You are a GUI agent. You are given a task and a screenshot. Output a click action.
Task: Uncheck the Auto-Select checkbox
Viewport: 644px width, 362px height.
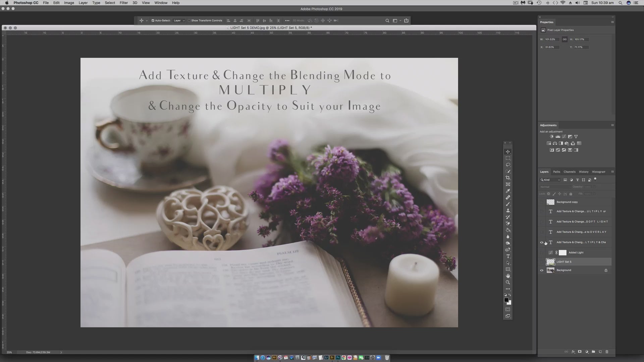pyautogui.click(x=153, y=20)
